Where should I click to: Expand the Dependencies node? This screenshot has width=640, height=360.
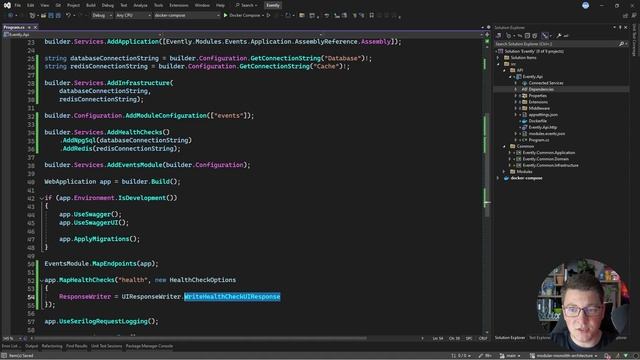[516, 89]
